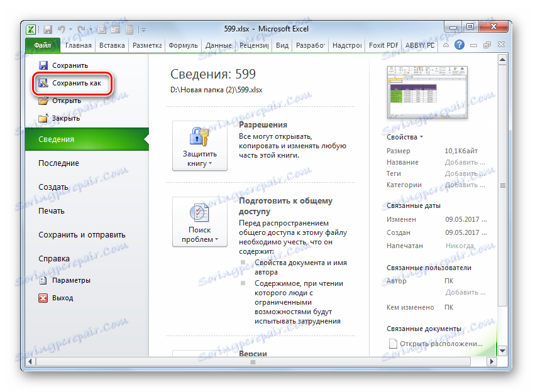Click the Redo arrow in quick access toolbar
Screen dimensions: 533x392
point(81,30)
